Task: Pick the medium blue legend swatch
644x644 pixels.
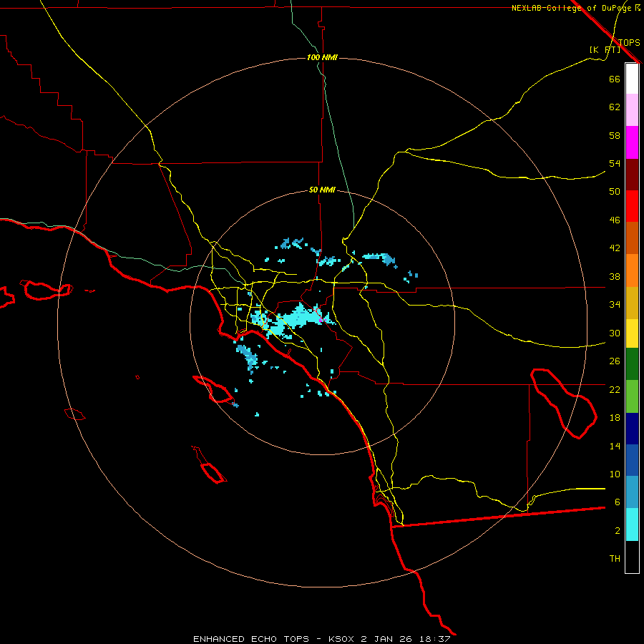Action: (632, 460)
